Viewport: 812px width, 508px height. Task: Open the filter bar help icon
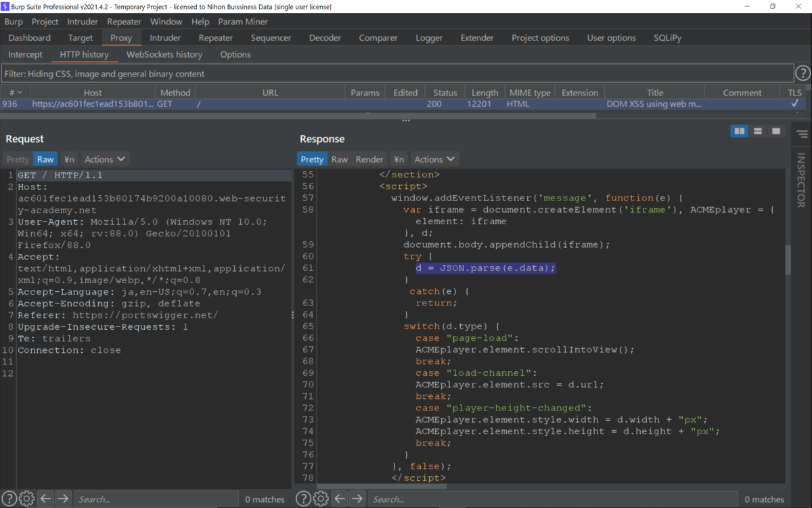click(x=803, y=72)
